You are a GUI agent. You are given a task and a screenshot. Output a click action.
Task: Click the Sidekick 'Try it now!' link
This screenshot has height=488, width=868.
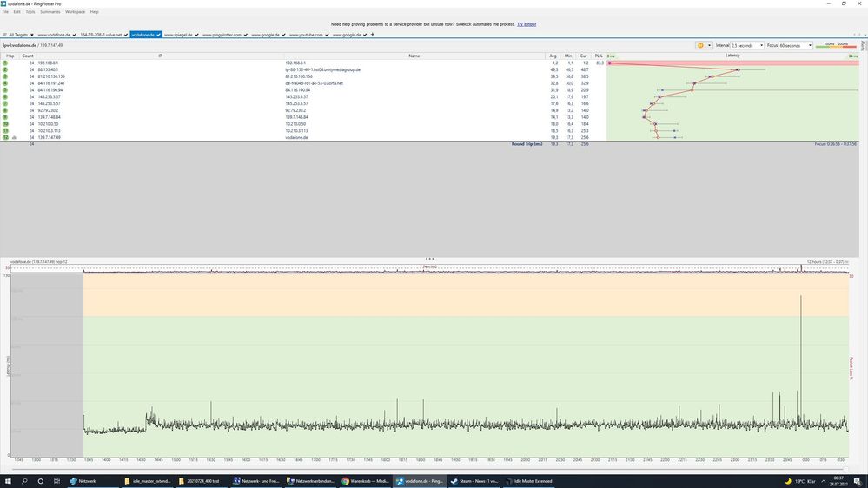click(527, 24)
